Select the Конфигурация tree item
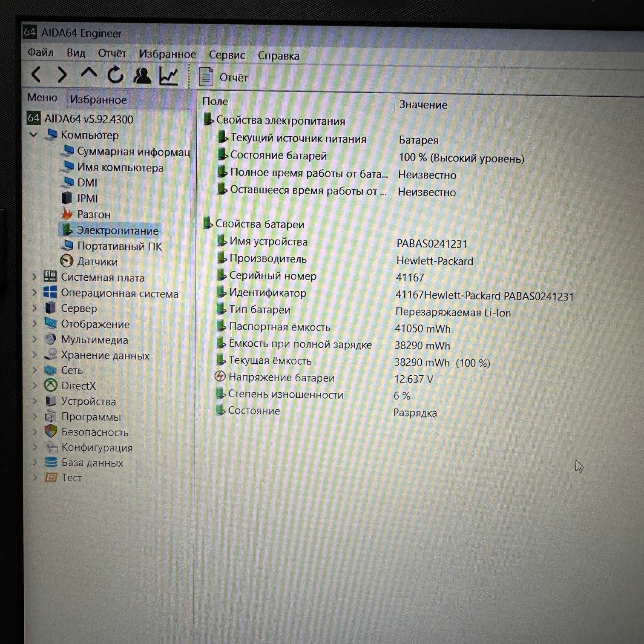Image resolution: width=644 pixels, height=644 pixels. (x=97, y=447)
